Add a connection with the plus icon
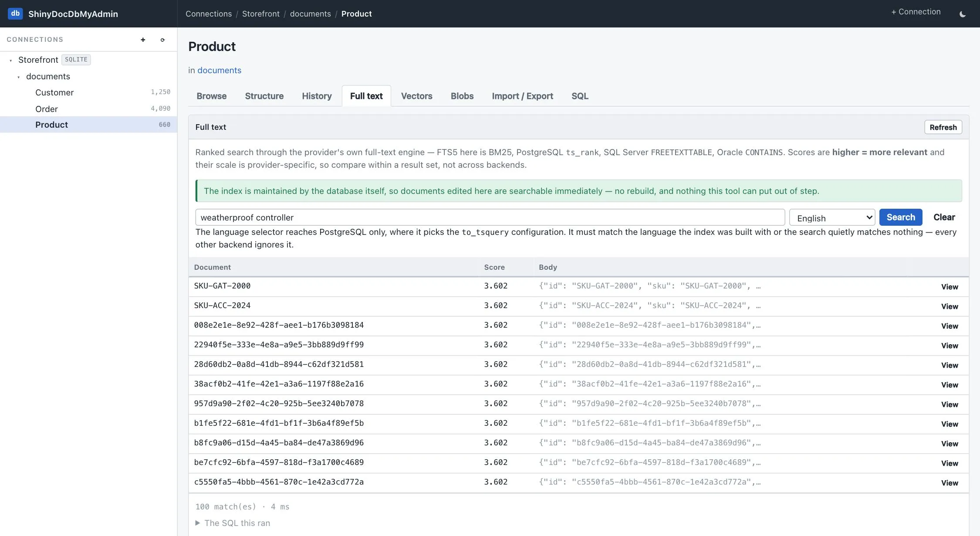Image resolution: width=980 pixels, height=536 pixels. (143, 40)
